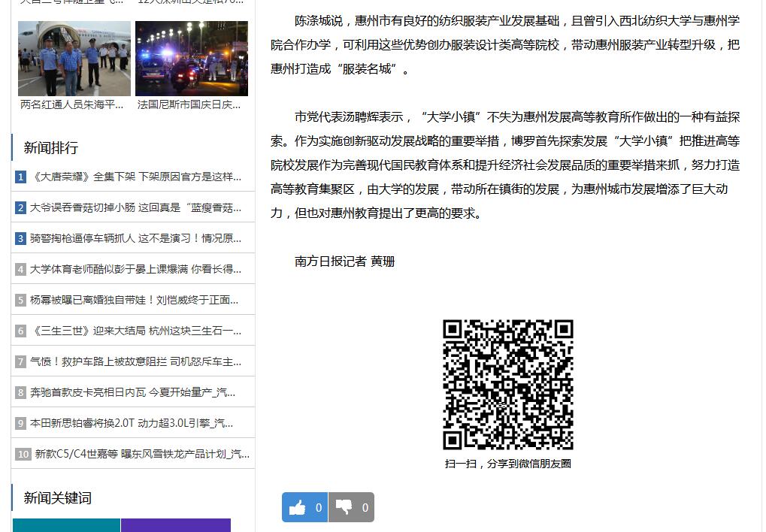
Task: Click the thumbs-down dislike button
Action: click(351, 507)
